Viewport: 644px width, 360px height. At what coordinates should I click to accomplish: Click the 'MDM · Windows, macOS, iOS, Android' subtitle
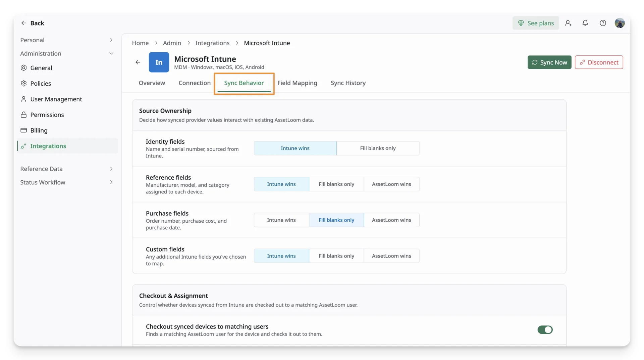pos(219,67)
